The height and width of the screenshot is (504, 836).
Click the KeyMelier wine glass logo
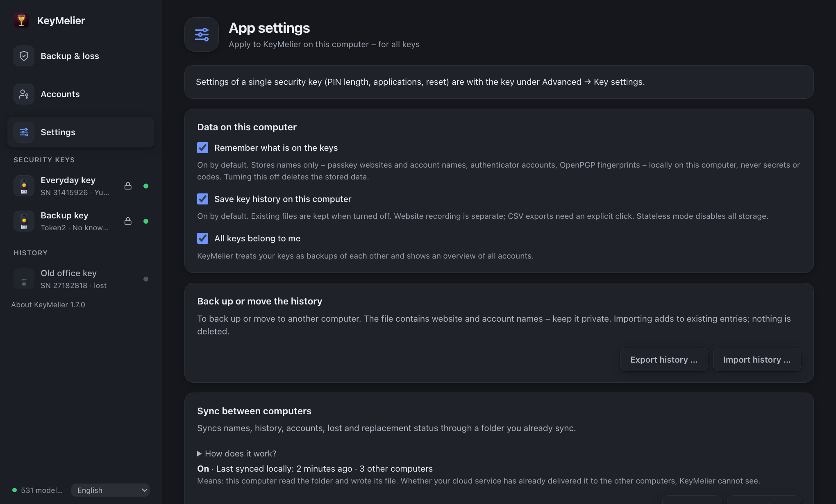[21, 20]
